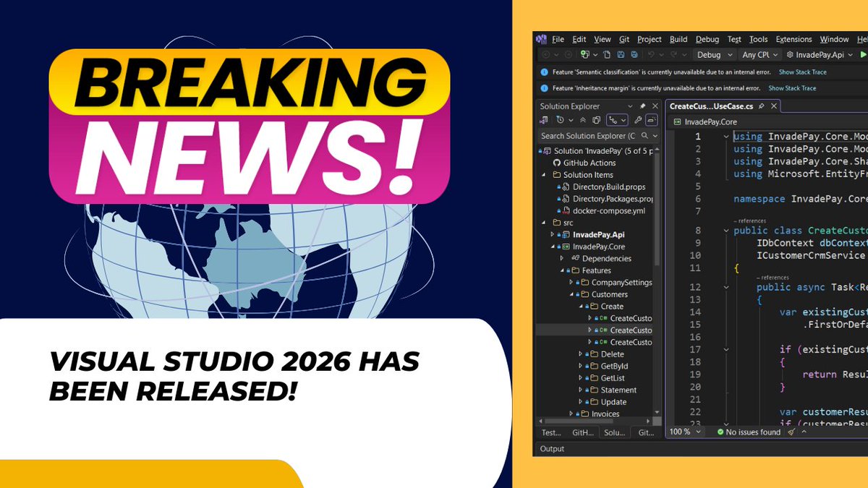868x488 pixels.
Task: Show Stack Trace for Semantic classification error
Action: [x=803, y=72]
